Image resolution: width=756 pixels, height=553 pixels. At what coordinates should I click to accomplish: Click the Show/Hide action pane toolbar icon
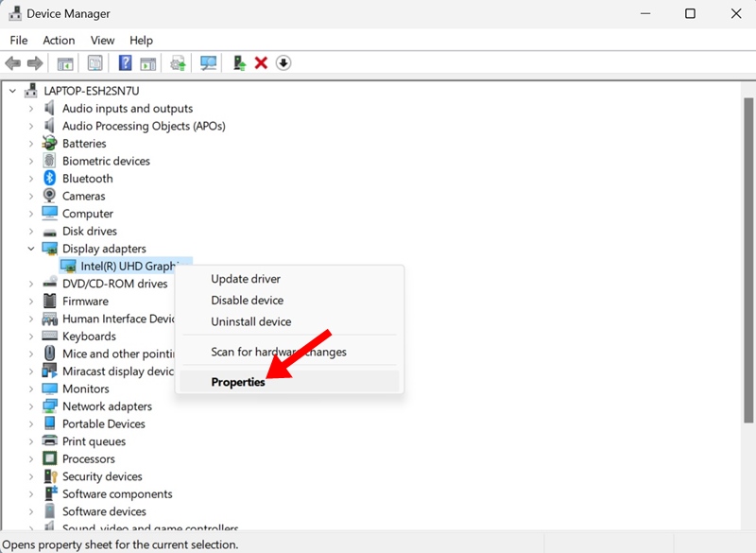[148, 63]
